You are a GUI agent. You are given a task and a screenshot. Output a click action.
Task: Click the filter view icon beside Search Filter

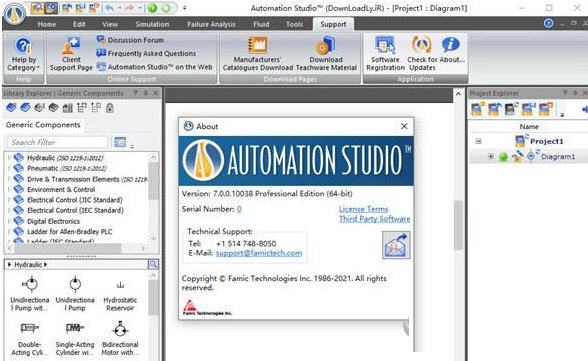(x=120, y=142)
